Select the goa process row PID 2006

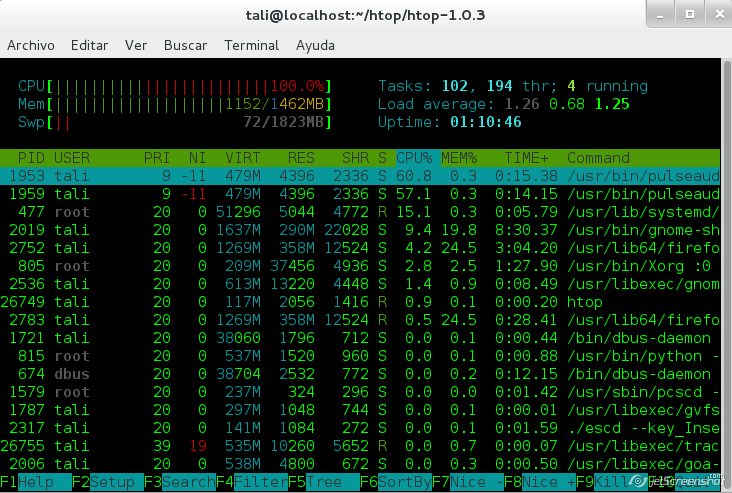[360, 464]
